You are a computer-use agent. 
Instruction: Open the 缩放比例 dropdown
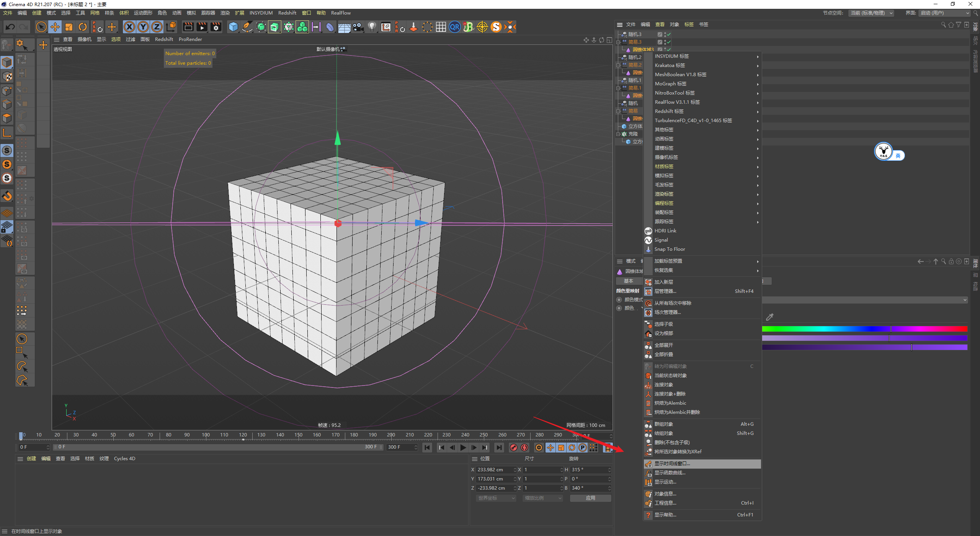(x=543, y=498)
